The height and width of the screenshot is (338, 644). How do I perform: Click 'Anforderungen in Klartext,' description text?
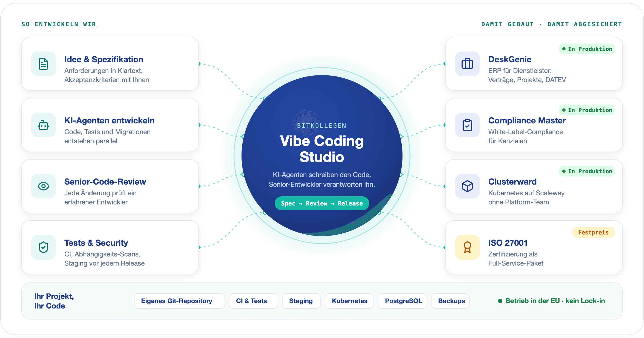(104, 71)
